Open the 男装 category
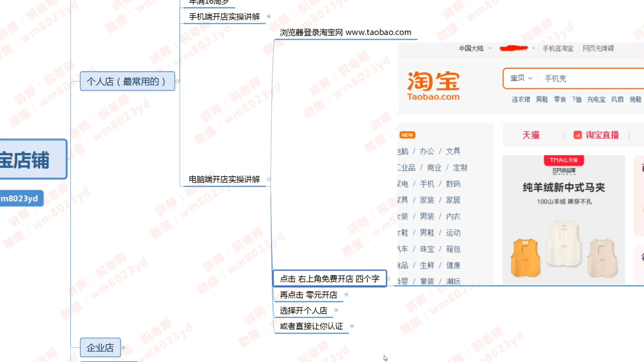This screenshot has width=644, height=362. click(x=427, y=217)
